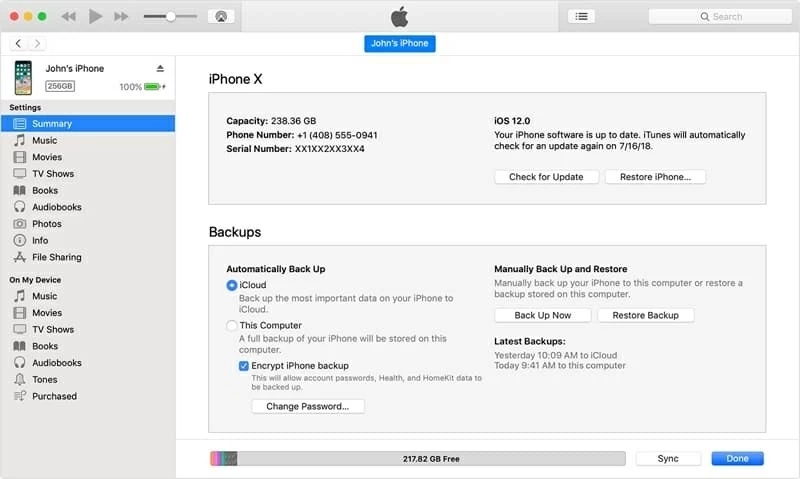Open the Books icon under Settings
This screenshot has width=800, height=479.
coord(19,190)
